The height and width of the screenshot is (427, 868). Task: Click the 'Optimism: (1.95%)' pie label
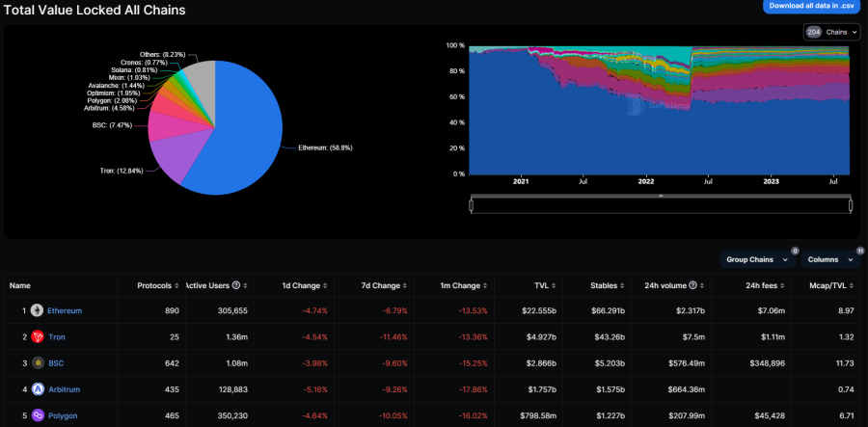click(x=116, y=93)
